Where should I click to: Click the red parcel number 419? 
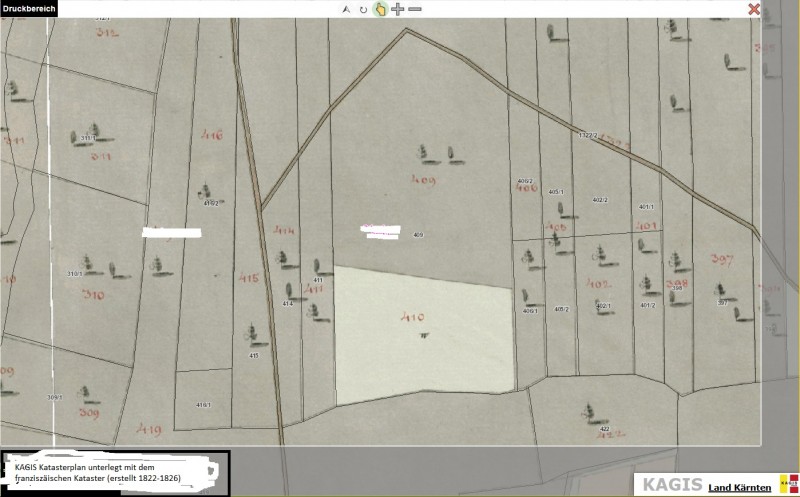[150, 430]
